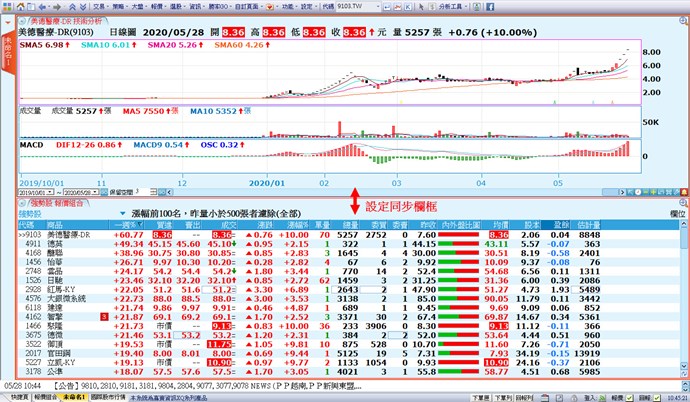690x402 pixels.
Task: Click the stock code field 9103.TW
Action: pos(355,7)
